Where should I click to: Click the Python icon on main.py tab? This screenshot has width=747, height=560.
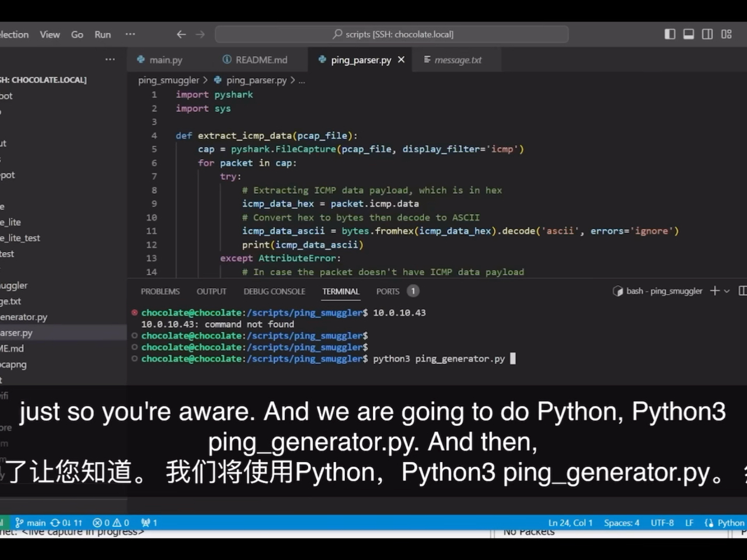pyautogui.click(x=141, y=60)
